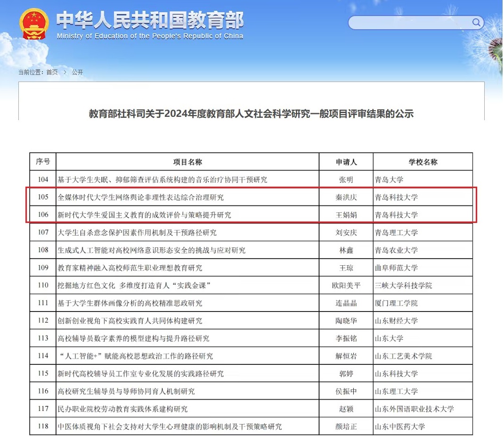Click applicant name 欧阳美平
Viewport: 504px width, 443px height.
(346, 286)
